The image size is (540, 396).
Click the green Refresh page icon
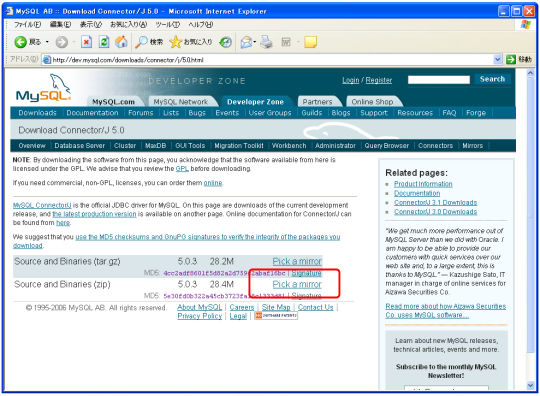coord(104,42)
